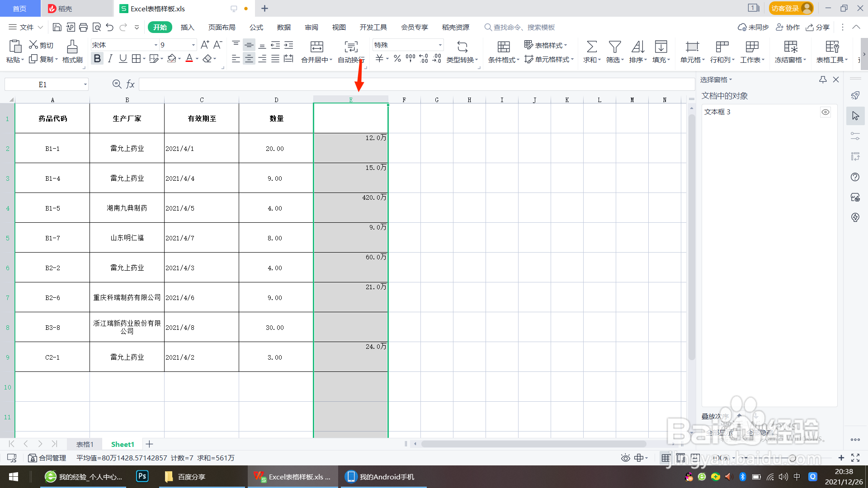Click the Sort (排序) icon

pyautogui.click(x=637, y=47)
